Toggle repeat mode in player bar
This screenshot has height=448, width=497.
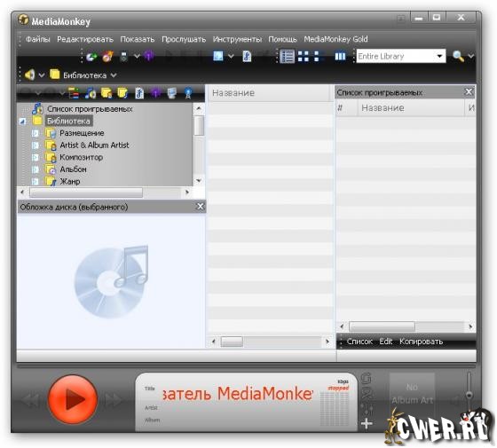(367, 378)
